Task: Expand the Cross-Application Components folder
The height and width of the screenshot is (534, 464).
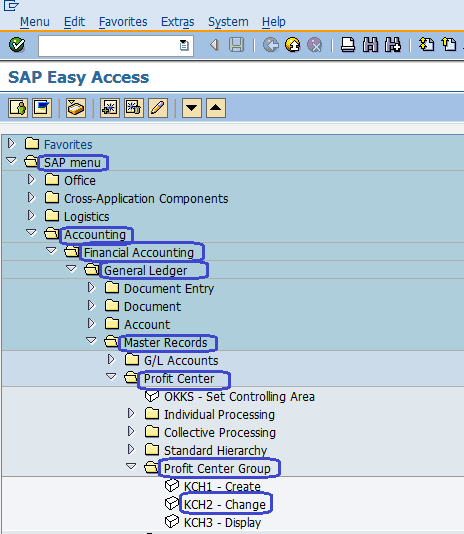Action: pos(31,198)
